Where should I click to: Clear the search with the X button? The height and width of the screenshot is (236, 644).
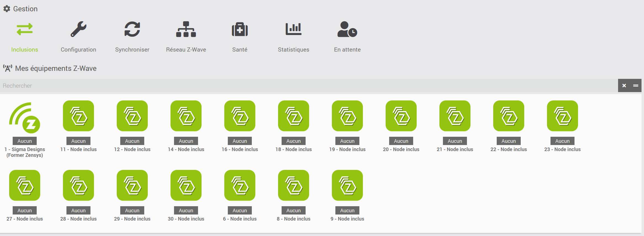coord(624,85)
